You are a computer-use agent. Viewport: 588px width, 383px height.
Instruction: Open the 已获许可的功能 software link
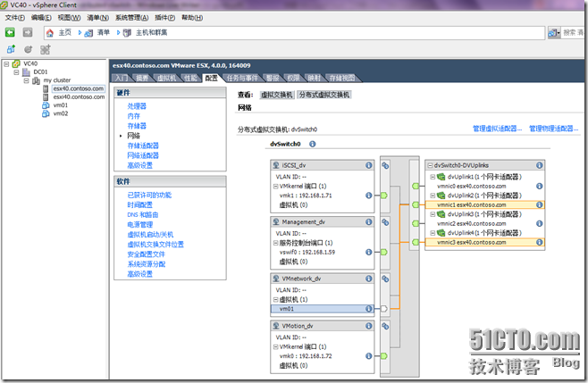[x=149, y=195]
